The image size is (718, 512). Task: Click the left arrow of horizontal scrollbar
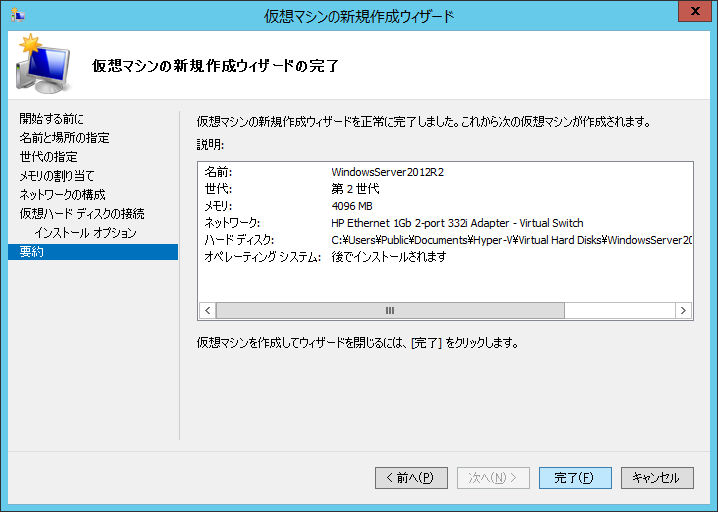(208, 311)
